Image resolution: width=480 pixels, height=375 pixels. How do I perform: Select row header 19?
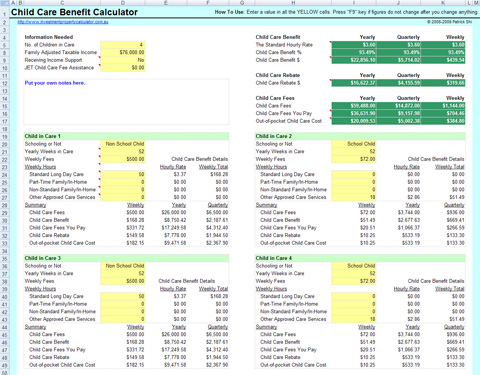pos(5,136)
